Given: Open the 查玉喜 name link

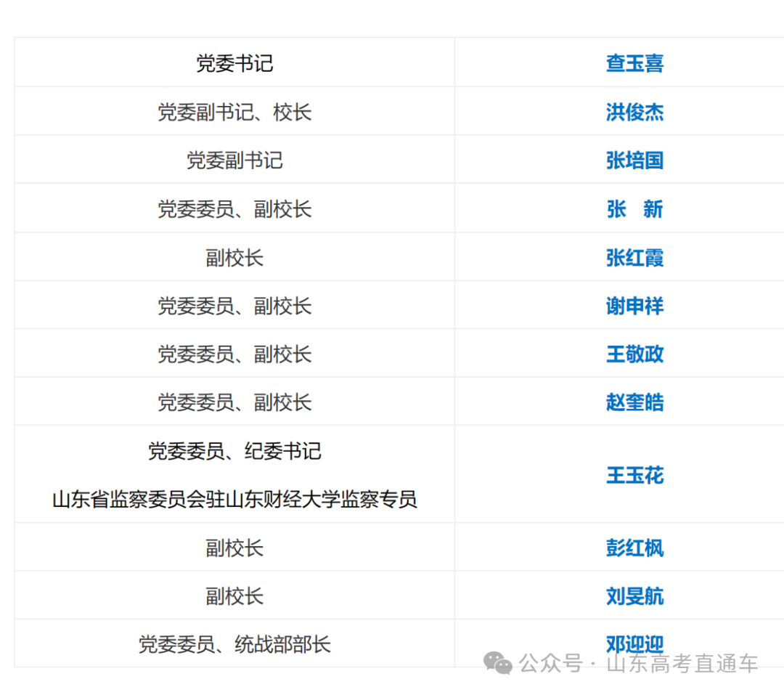Looking at the screenshot, I should (x=634, y=63).
